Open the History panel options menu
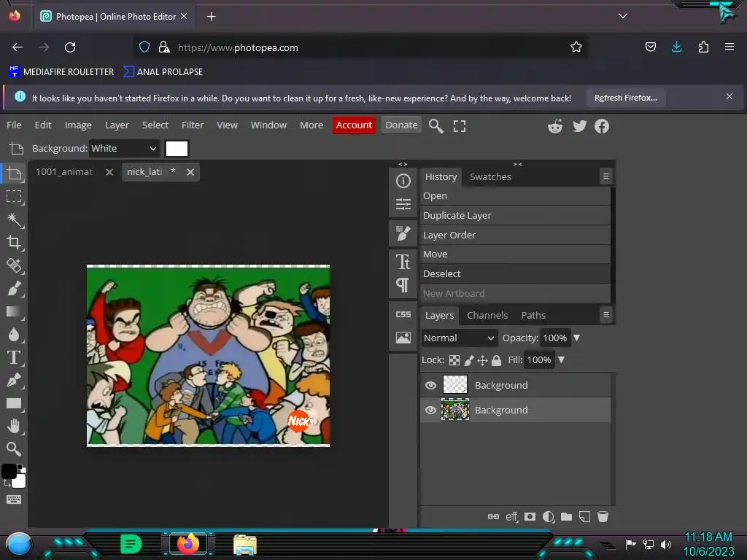The image size is (747, 560). 606,176
